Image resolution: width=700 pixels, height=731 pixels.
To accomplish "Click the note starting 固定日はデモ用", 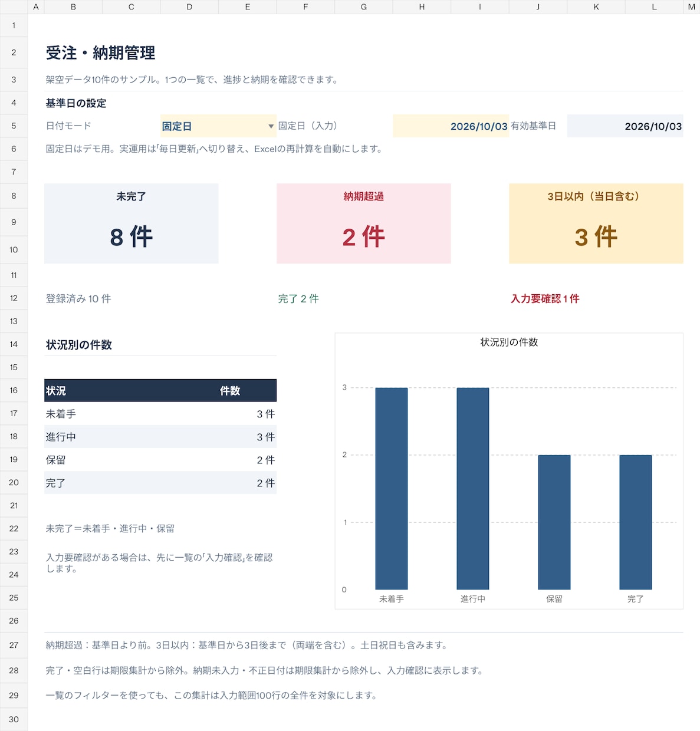I will [215, 149].
